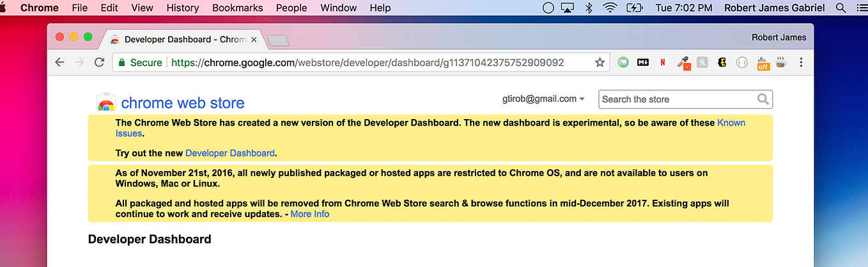Close the Developer Dashboard tab

(x=254, y=40)
